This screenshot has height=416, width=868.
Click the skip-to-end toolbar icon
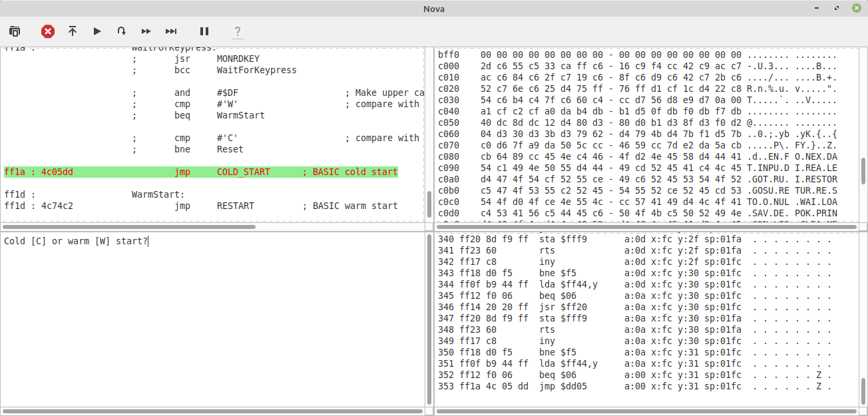(x=171, y=31)
